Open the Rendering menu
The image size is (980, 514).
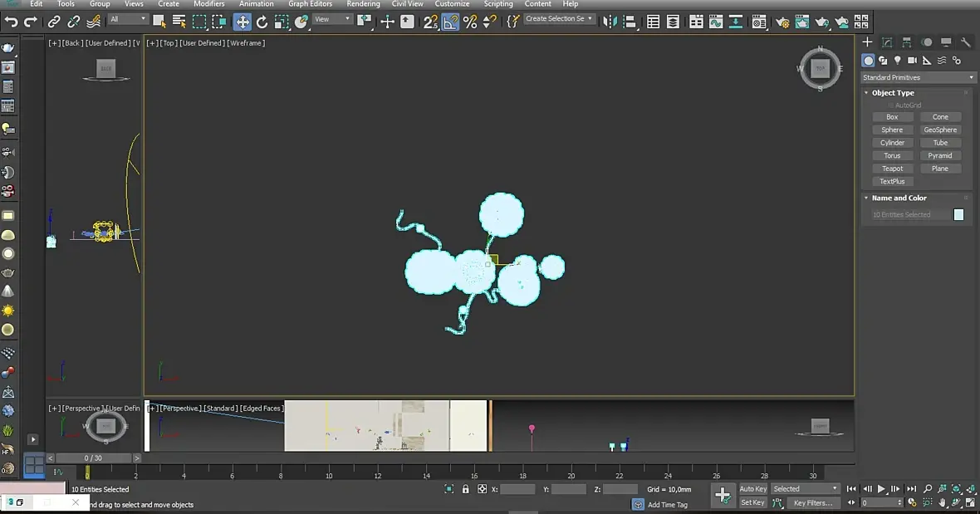(x=363, y=4)
